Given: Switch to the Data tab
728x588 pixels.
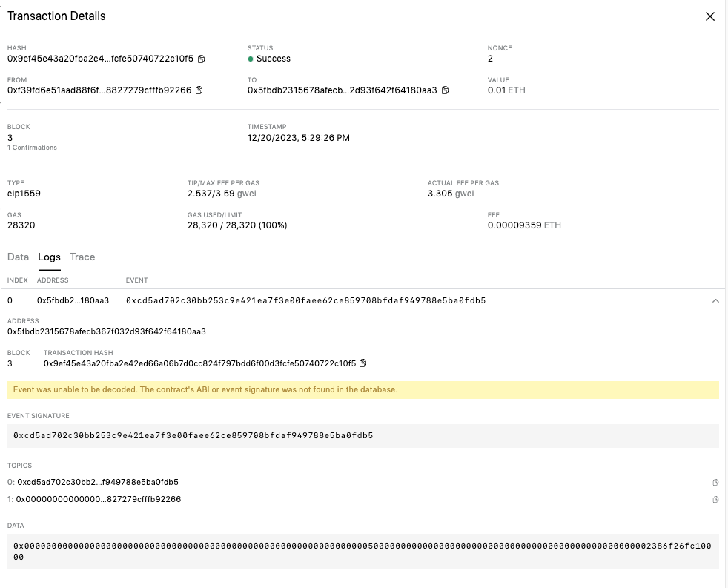Looking at the screenshot, I should [18, 257].
